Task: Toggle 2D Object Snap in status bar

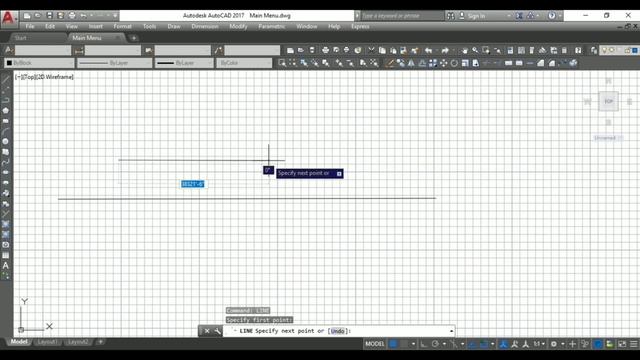Action: [x=483, y=344]
